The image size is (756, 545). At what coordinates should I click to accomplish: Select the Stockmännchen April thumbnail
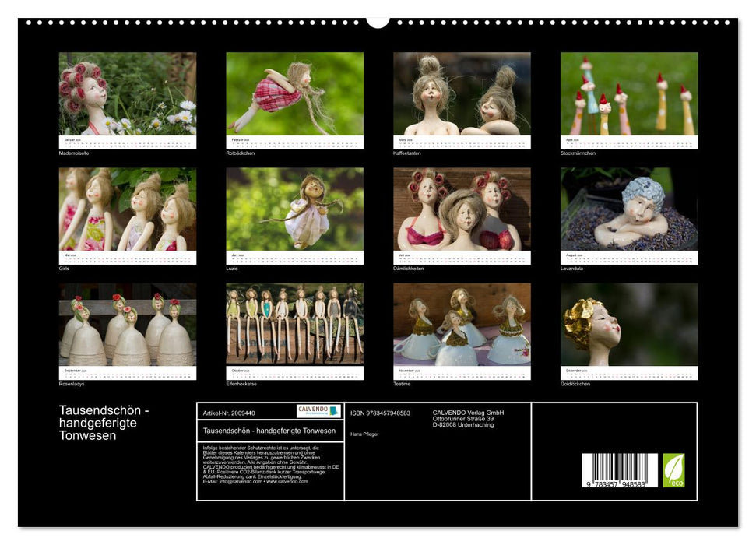(629, 94)
